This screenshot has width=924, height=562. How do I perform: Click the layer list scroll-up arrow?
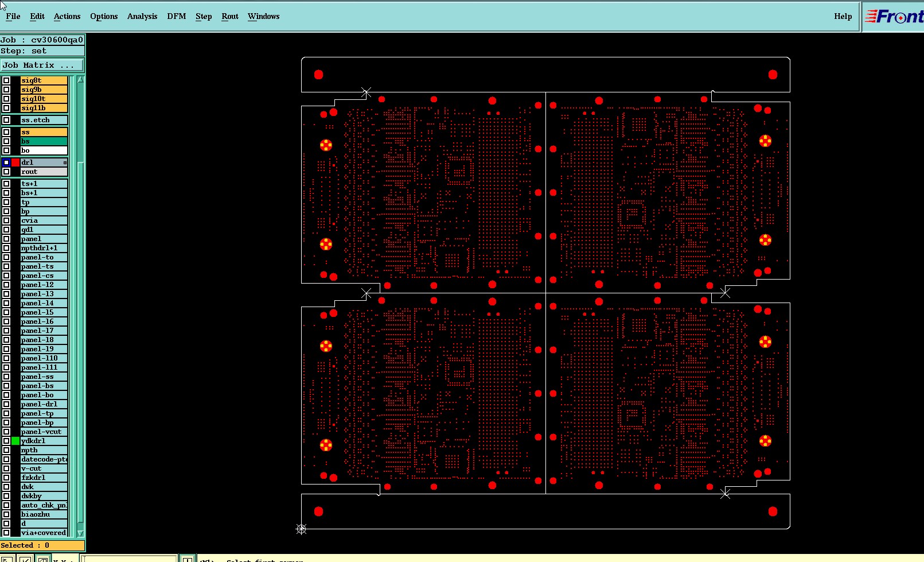(80, 80)
